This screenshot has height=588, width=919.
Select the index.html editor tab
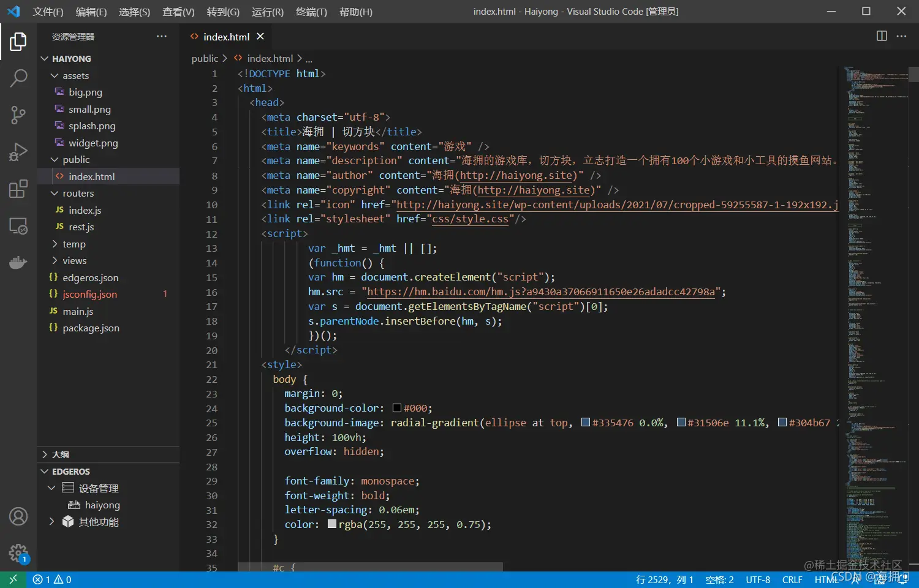pyautogui.click(x=226, y=37)
